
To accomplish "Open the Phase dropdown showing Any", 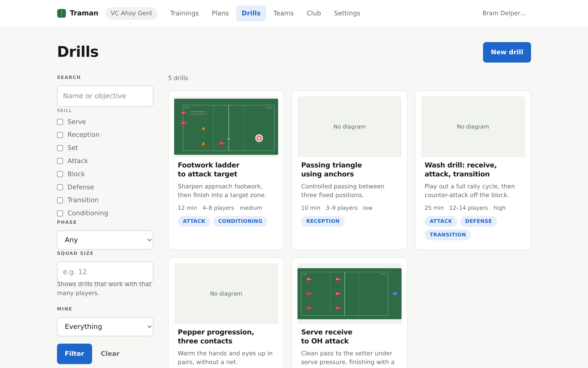I will [x=105, y=240].
